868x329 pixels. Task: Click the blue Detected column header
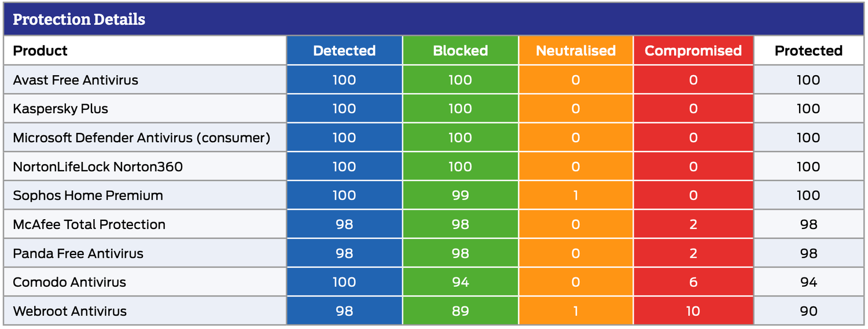tap(344, 51)
